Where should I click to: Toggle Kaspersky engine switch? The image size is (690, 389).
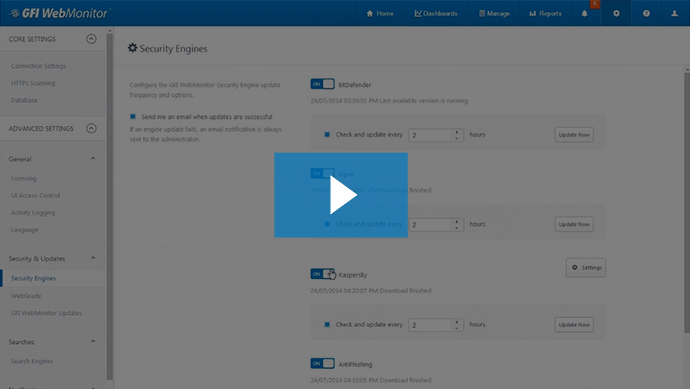pos(323,274)
